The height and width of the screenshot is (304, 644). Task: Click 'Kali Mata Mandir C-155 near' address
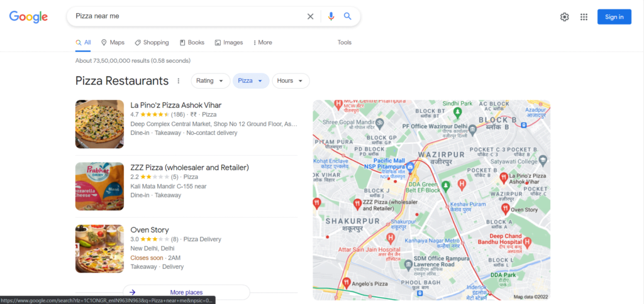tap(169, 187)
